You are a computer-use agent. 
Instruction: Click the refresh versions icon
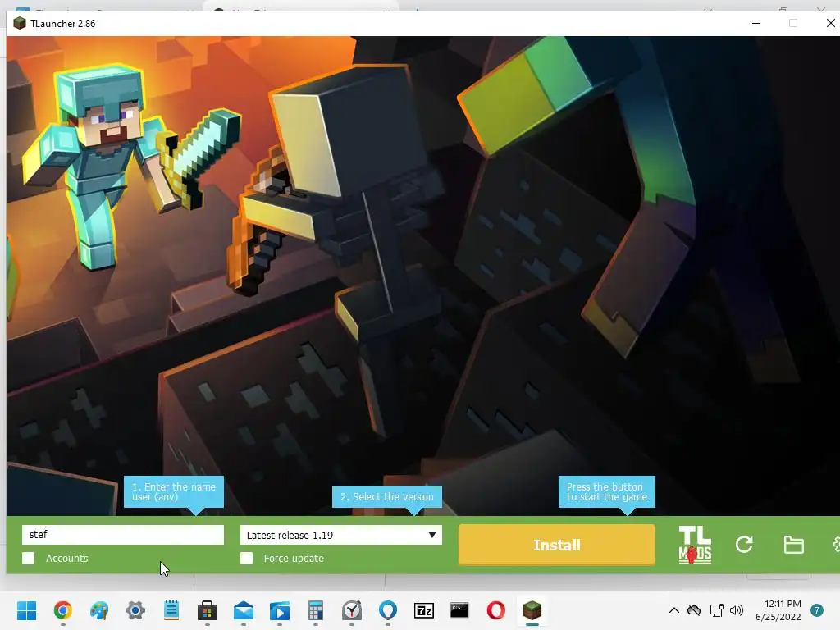tap(744, 545)
